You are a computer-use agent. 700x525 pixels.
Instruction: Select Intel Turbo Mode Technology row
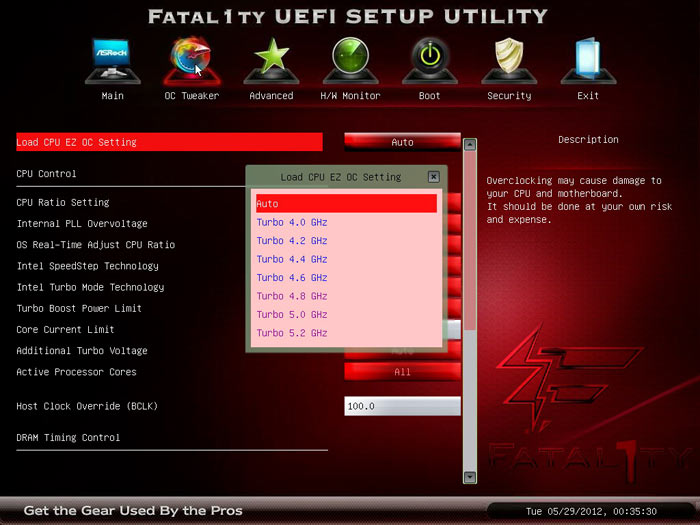tap(90, 287)
